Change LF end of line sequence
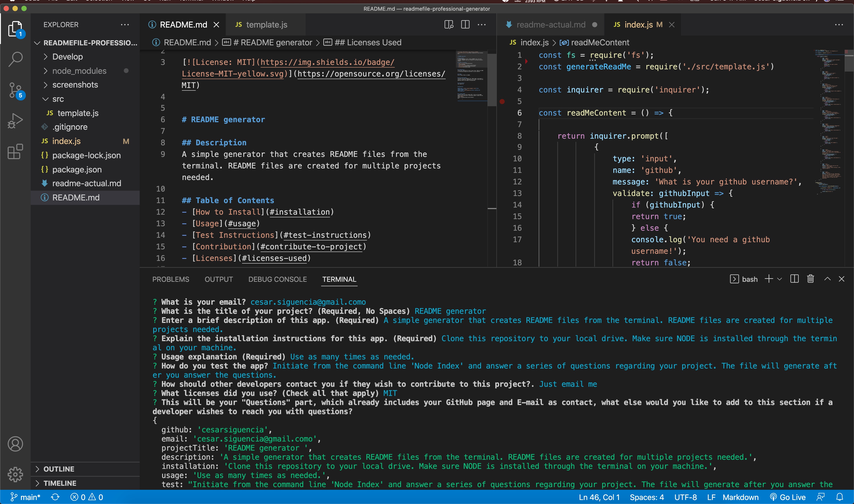Screen dimensions: 854x504 pos(711,497)
